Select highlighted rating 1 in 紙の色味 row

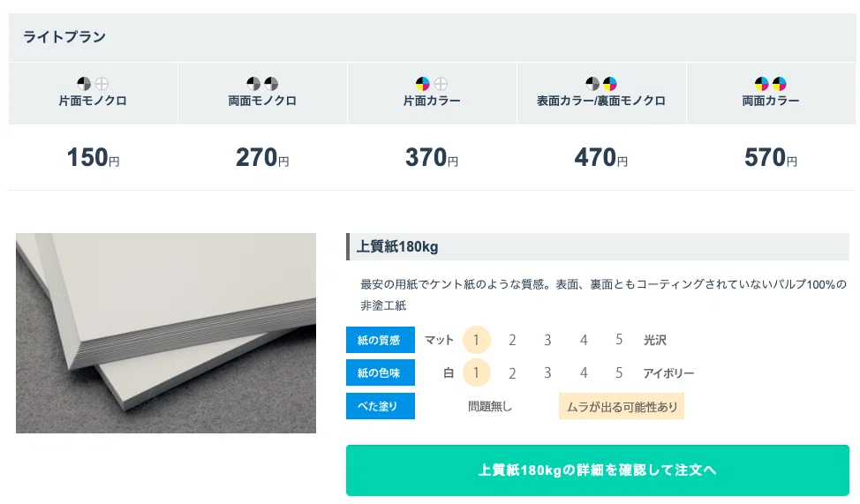point(476,373)
